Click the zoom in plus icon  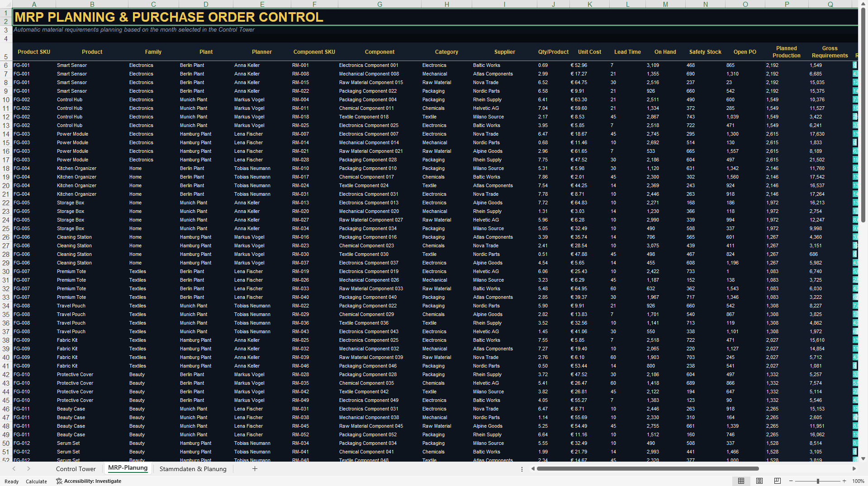(x=844, y=481)
